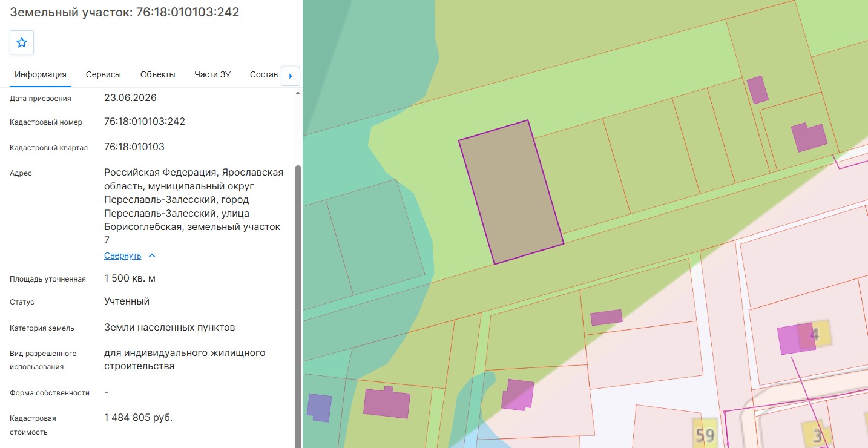Click the Дата присвоения label
Image resolution: width=868 pixels, height=448 pixels.
click(41, 99)
